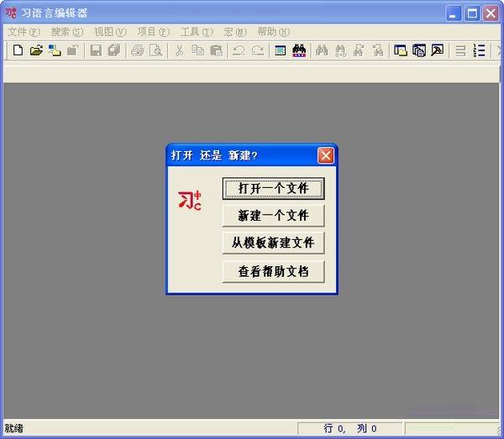
Task: Click the first gray binoculars Find icon
Action: point(322,50)
